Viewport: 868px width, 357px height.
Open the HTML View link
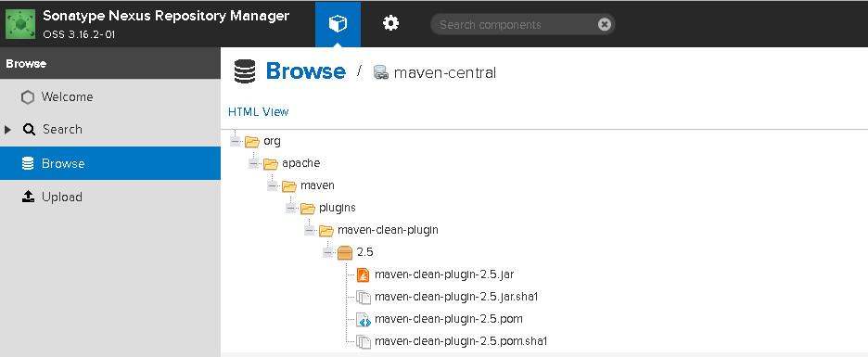(259, 112)
